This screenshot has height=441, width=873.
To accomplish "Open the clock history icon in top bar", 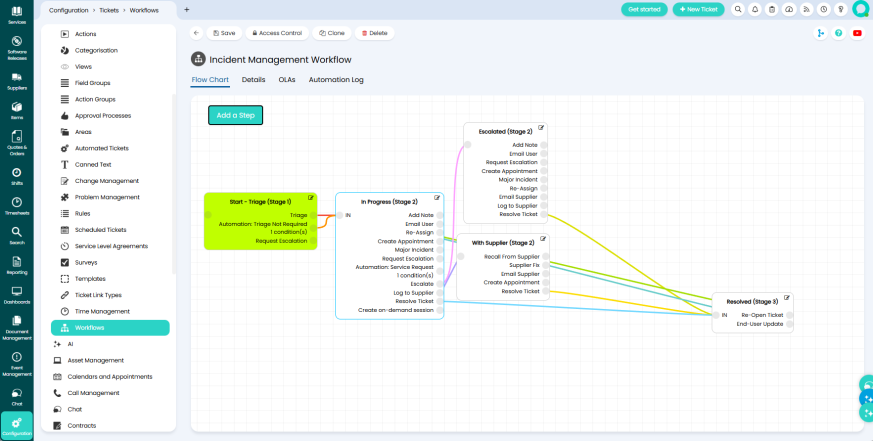I will [x=823, y=9].
